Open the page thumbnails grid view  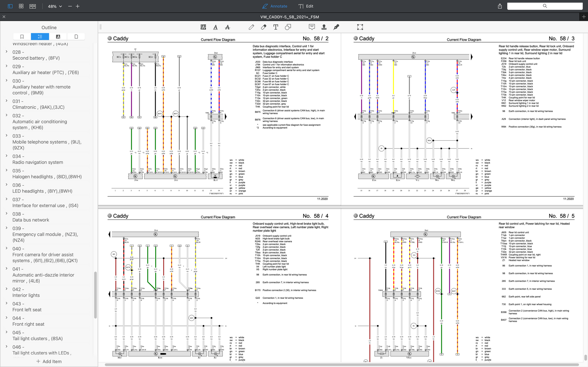(21, 6)
